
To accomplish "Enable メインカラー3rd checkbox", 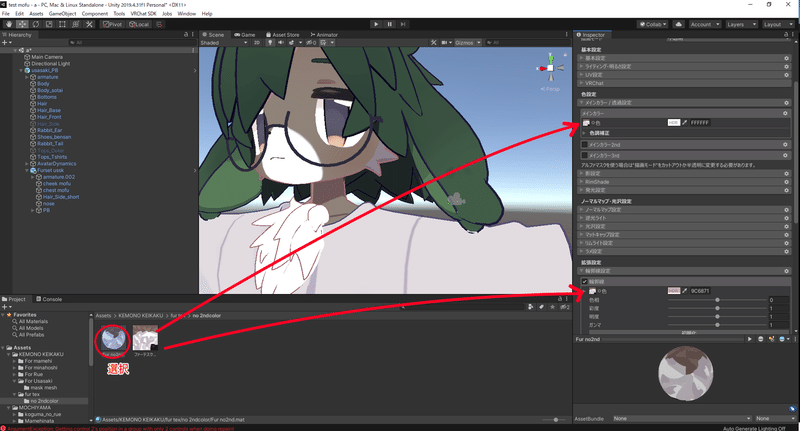I will tap(585, 155).
